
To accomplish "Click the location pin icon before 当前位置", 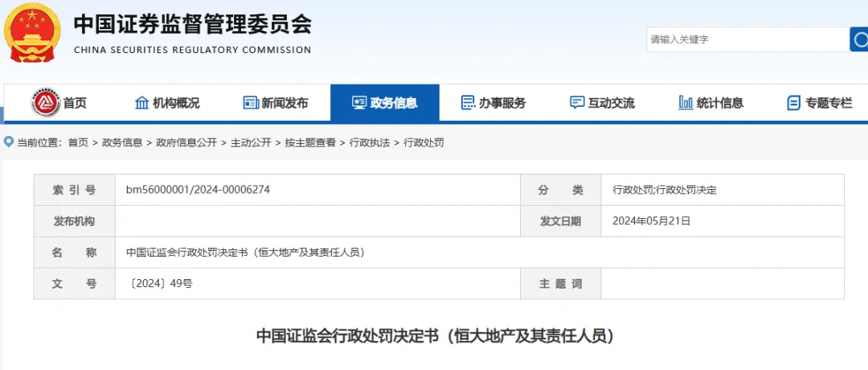I will coord(8,142).
